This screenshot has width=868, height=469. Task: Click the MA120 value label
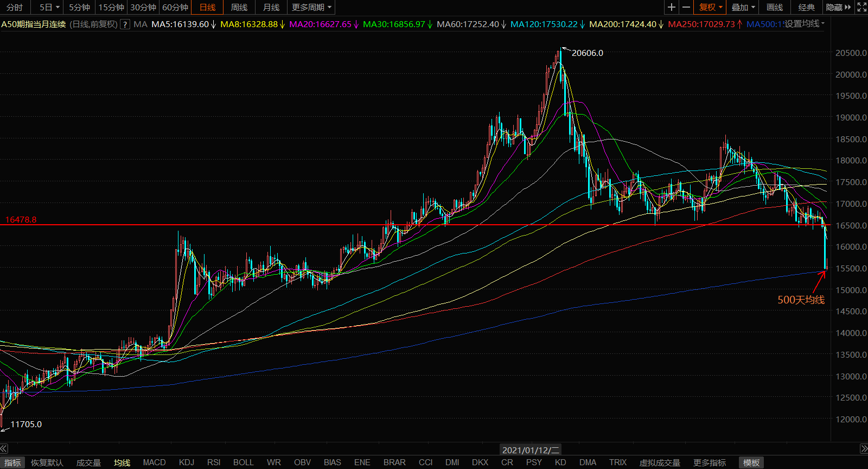coord(548,24)
